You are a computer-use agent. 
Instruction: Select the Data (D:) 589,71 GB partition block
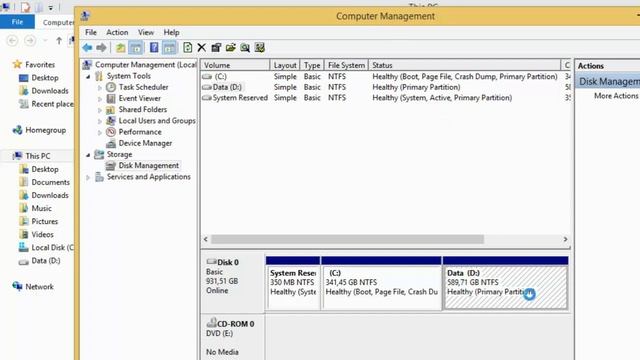click(x=505, y=283)
